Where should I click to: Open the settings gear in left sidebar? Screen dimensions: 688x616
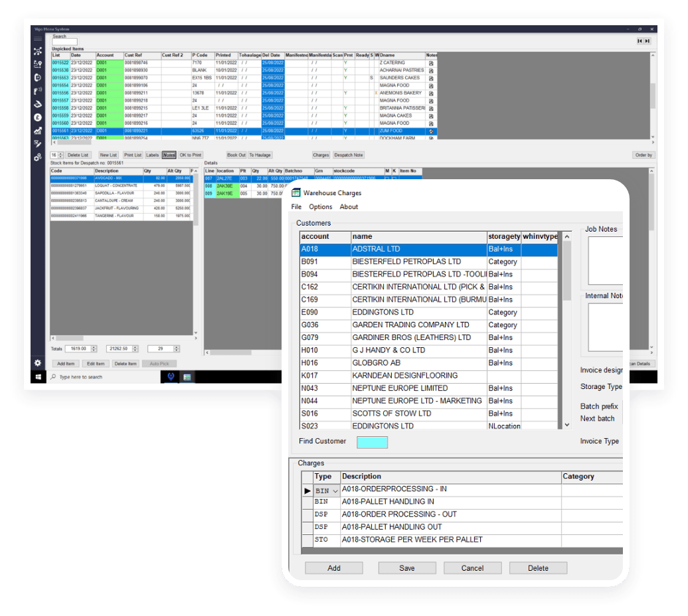click(38, 363)
